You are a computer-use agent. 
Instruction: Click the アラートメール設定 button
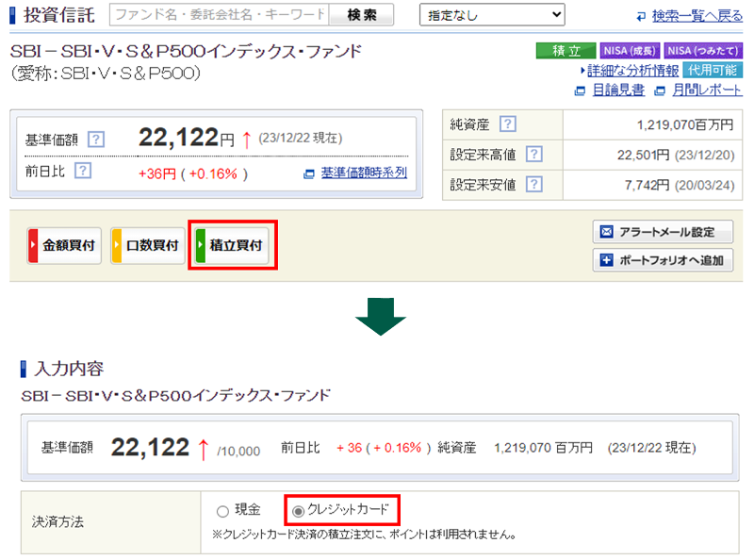pyautogui.click(x=663, y=232)
